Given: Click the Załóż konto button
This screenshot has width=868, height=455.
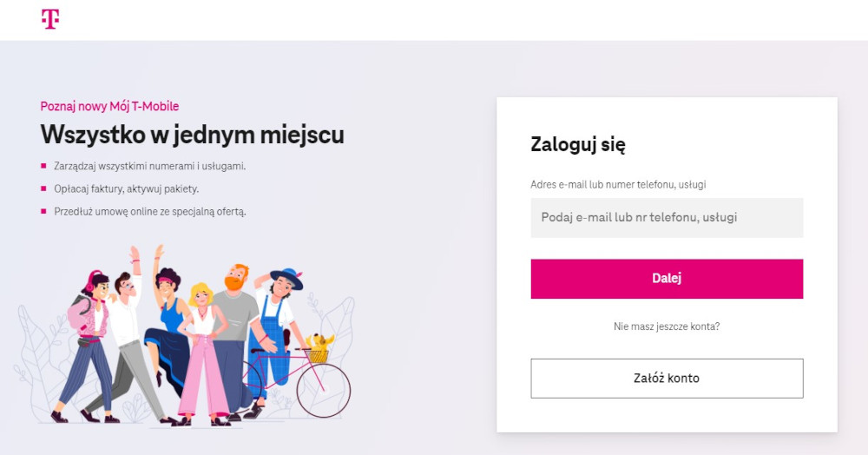Looking at the screenshot, I should pyautogui.click(x=667, y=378).
